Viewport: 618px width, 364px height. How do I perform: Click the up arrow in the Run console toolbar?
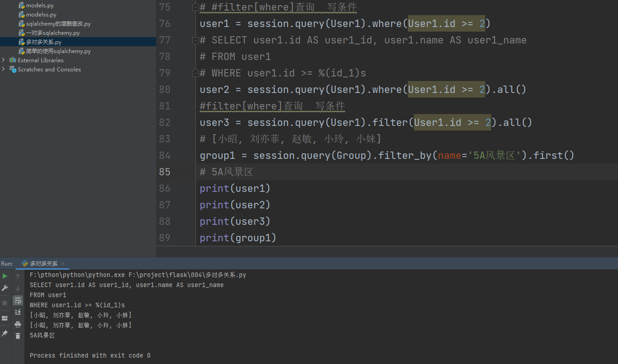pos(18,276)
